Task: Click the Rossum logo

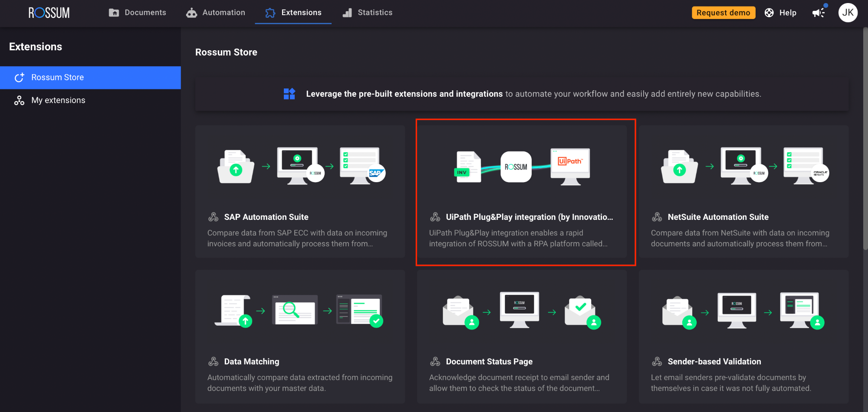Action: (x=49, y=13)
